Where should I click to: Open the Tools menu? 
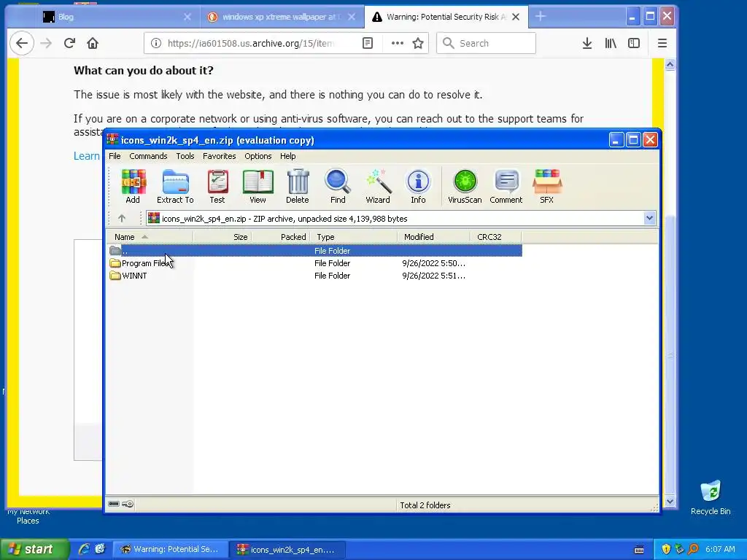tap(185, 156)
